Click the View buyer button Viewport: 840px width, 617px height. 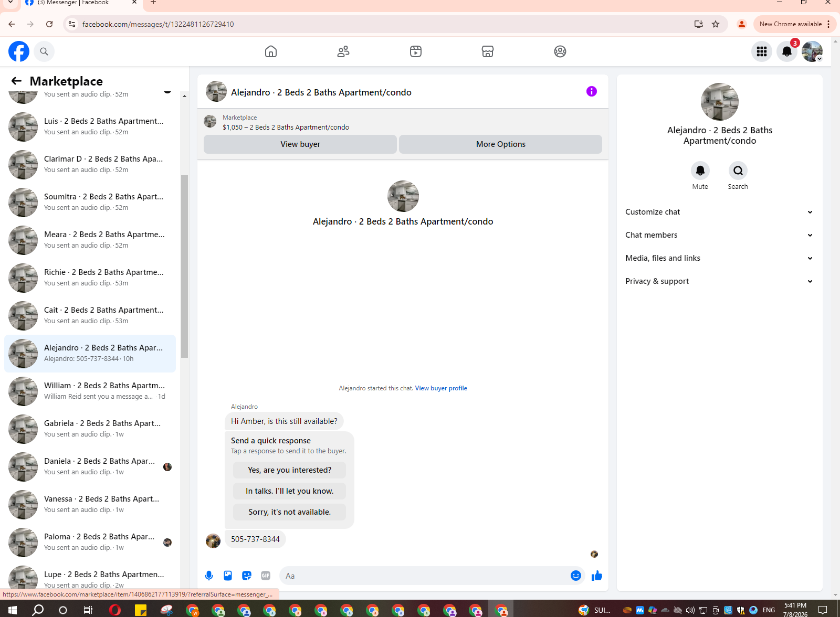300,144
